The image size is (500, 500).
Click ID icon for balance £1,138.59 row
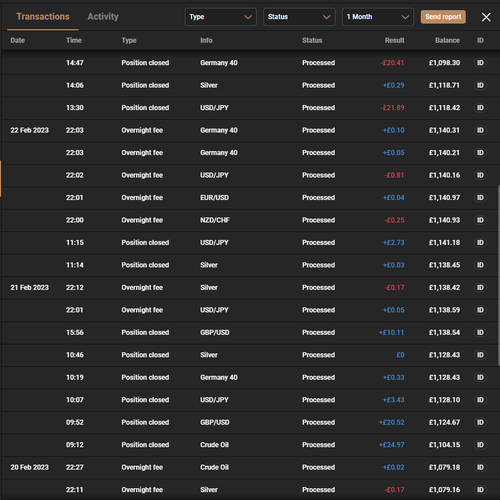[x=480, y=310]
